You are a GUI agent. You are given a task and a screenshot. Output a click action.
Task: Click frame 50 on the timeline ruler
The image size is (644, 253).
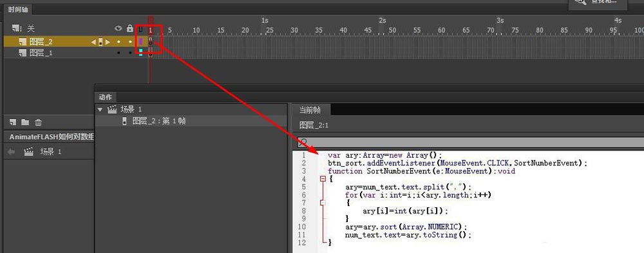pyautogui.click(x=392, y=30)
